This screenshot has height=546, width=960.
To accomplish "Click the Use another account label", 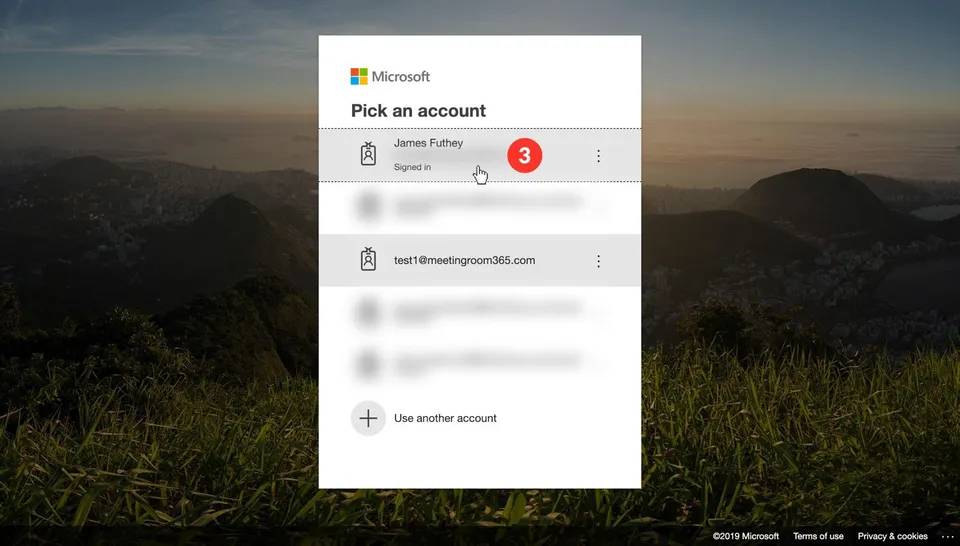I will [x=445, y=418].
